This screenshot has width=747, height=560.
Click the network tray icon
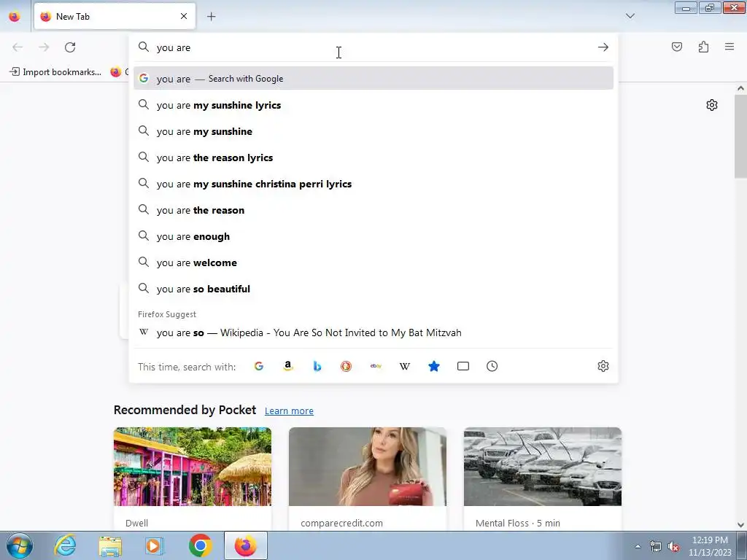(656, 547)
